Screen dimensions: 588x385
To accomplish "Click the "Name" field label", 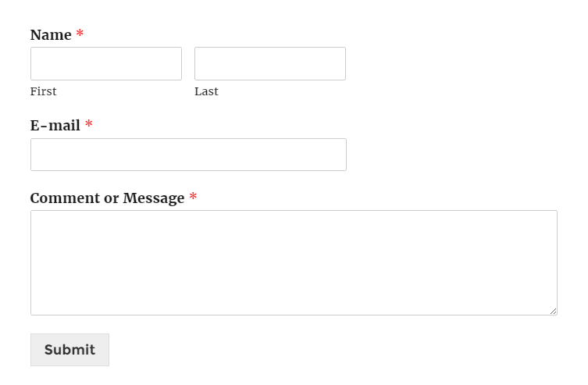I will click(x=51, y=35).
